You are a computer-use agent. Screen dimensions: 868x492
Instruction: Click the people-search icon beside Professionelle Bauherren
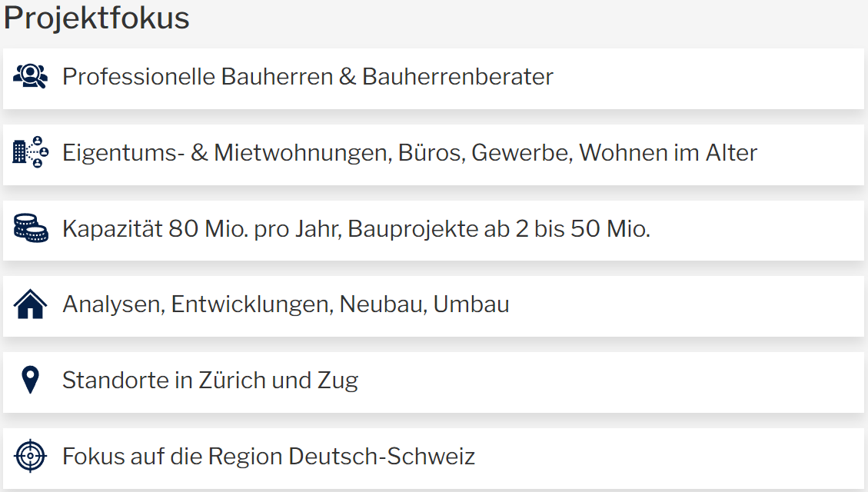(x=31, y=77)
